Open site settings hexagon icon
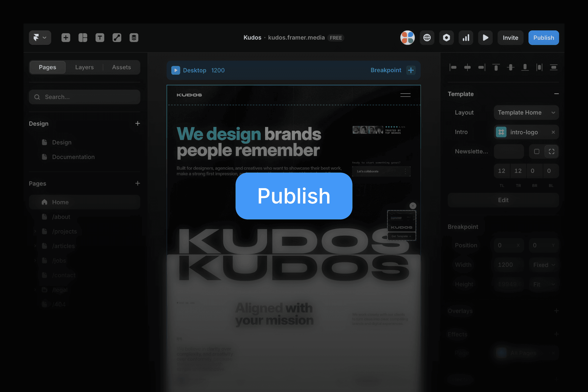Viewport: 588px width, 392px height. point(446,38)
